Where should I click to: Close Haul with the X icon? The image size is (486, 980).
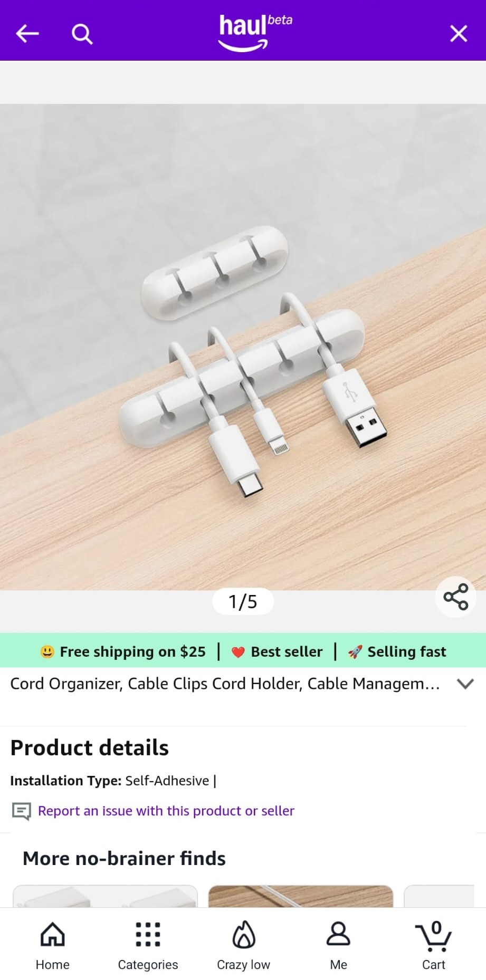coord(459,34)
